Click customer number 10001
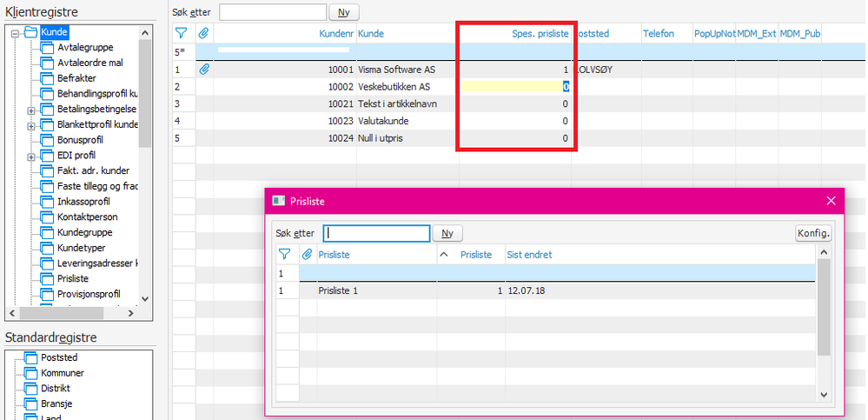 click(341, 70)
